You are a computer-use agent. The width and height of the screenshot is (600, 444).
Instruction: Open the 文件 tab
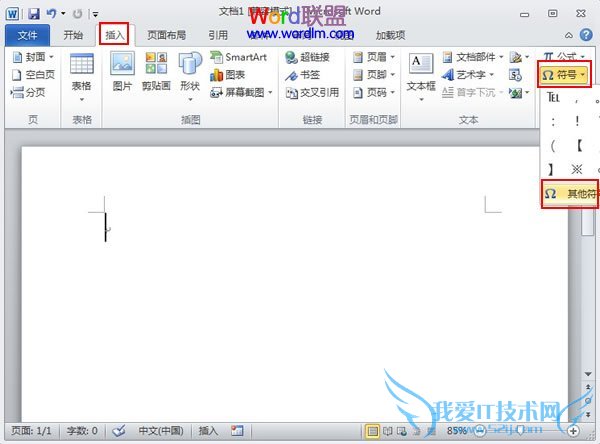coord(27,35)
